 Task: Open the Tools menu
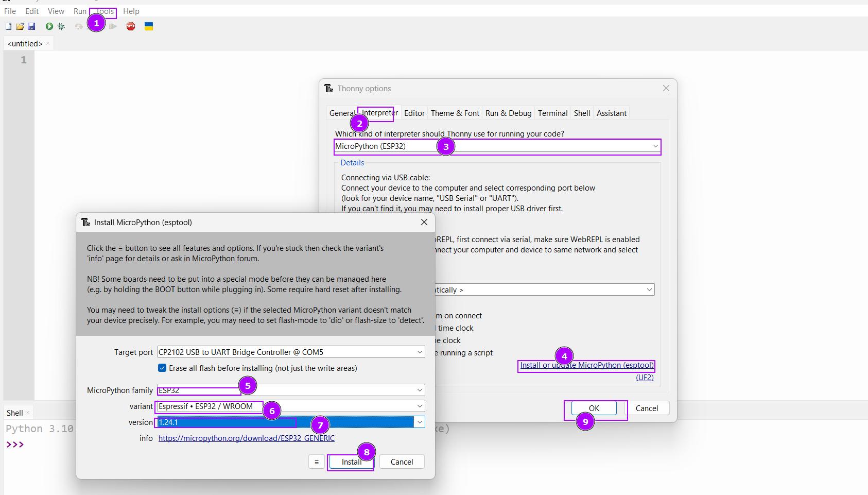[105, 11]
